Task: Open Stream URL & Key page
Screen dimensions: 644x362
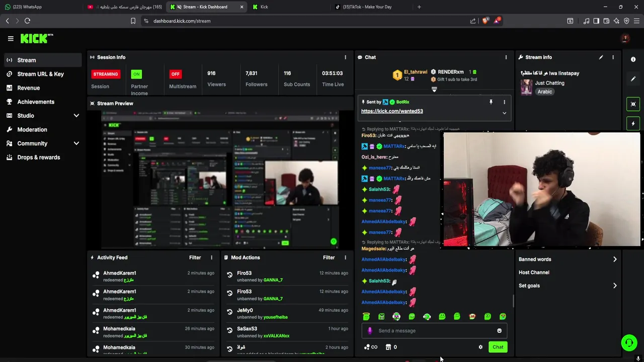Action: [x=42, y=74]
